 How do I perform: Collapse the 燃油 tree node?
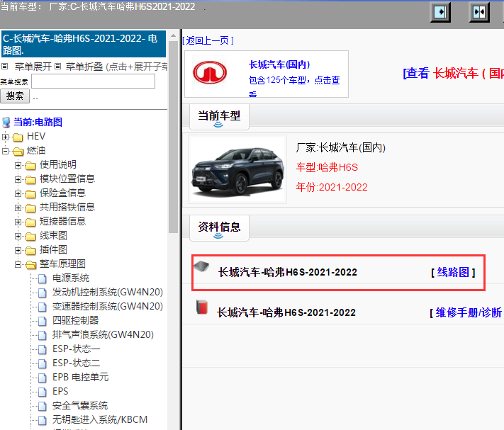tap(5, 151)
